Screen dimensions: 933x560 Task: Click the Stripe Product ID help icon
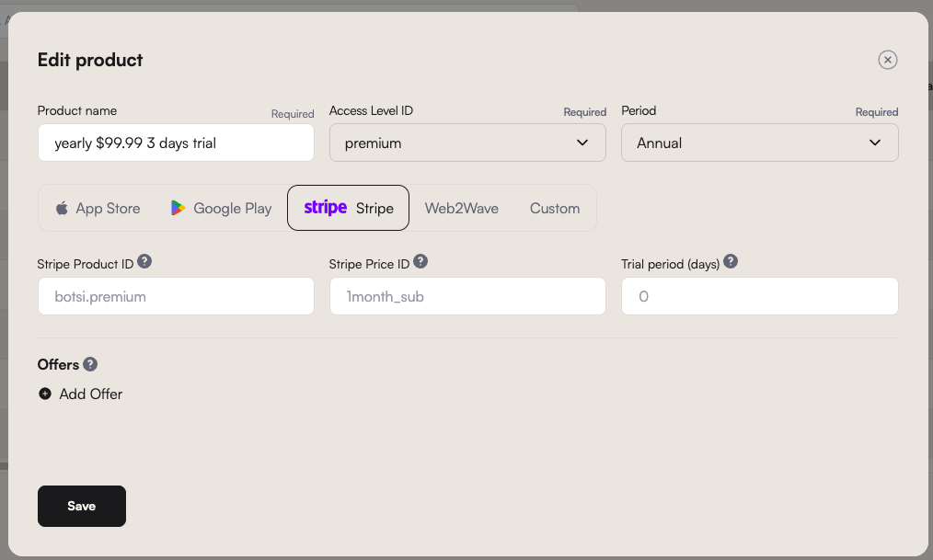[144, 261]
